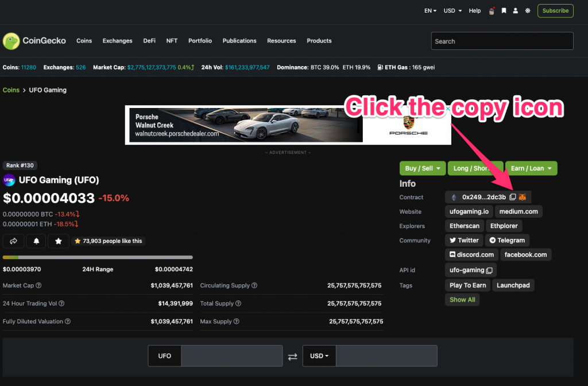Click the 24 Hour Trading Vol help icon
The height and width of the screenshot is (386, 588).
61,303
